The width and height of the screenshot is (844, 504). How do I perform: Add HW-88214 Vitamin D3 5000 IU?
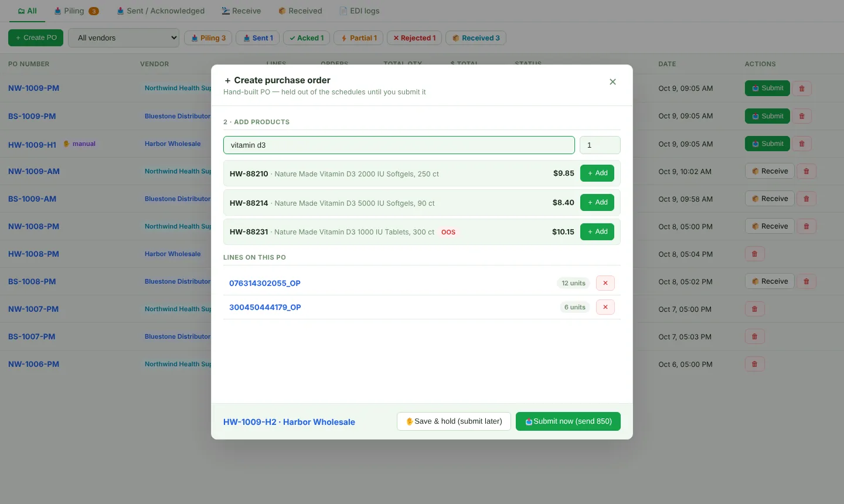point(597,203)
